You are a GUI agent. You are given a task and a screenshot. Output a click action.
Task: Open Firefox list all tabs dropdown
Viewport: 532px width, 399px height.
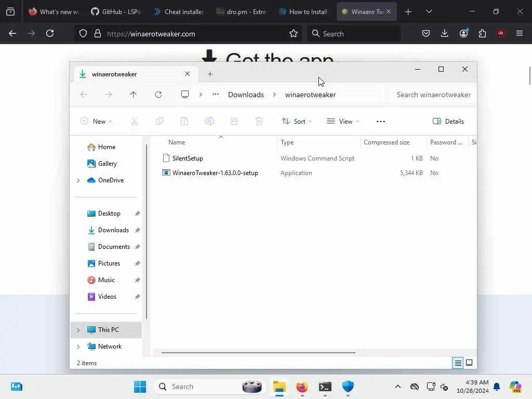[x=429, y=11]
